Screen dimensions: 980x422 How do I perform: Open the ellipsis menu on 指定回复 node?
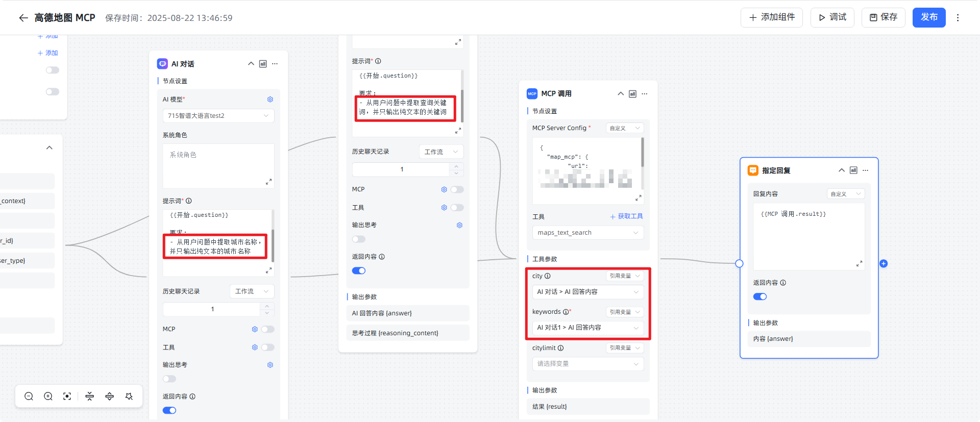click(x=866, y=170)
